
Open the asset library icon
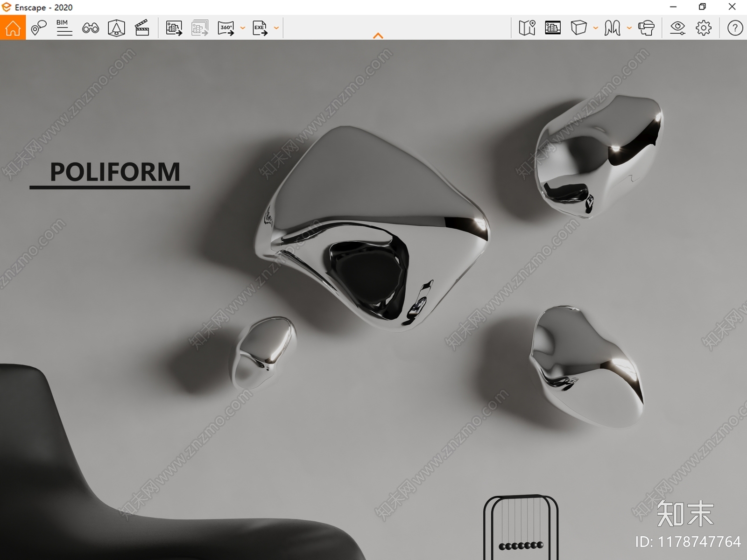click(116, 28)
